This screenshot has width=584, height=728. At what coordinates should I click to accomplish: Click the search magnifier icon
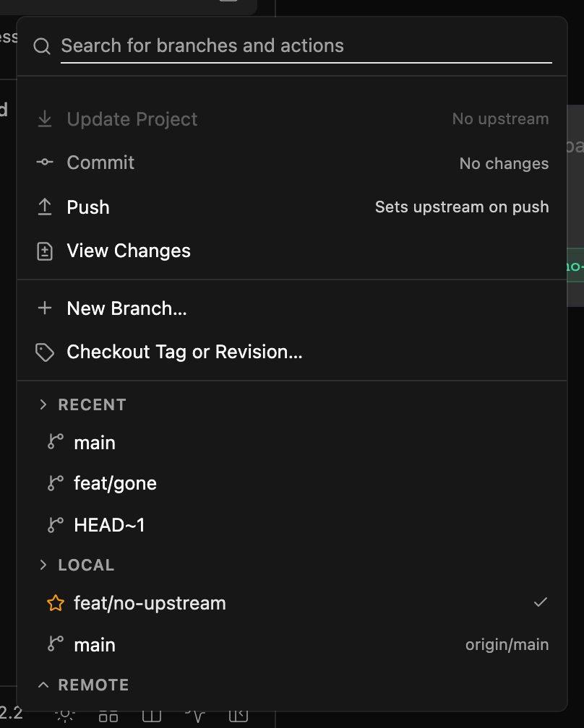pyautogui.click(x=42, y=46)
